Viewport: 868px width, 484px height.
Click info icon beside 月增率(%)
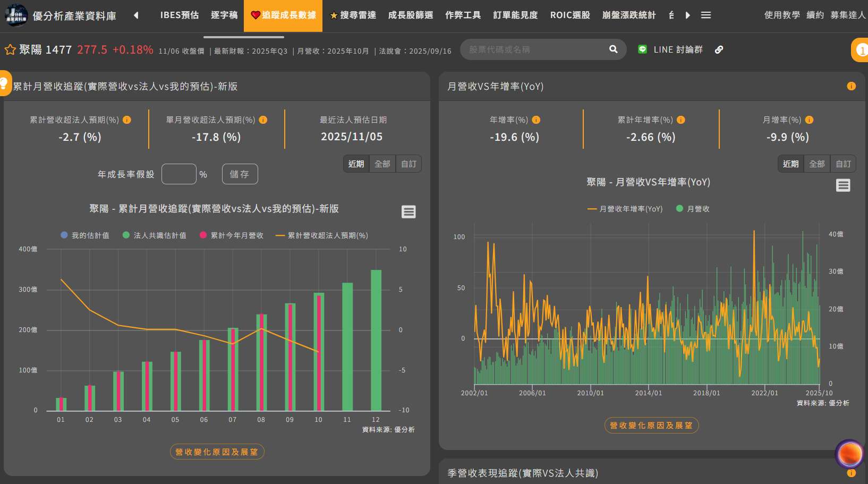pyautogui.click(x=809, y=120)
